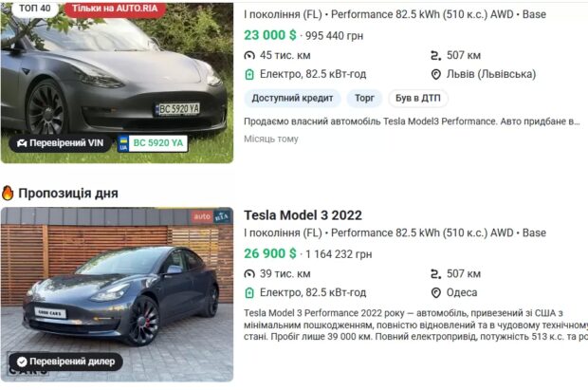
Task: Click the range icon beside 507 км, first listing
Action: point(435,56)
